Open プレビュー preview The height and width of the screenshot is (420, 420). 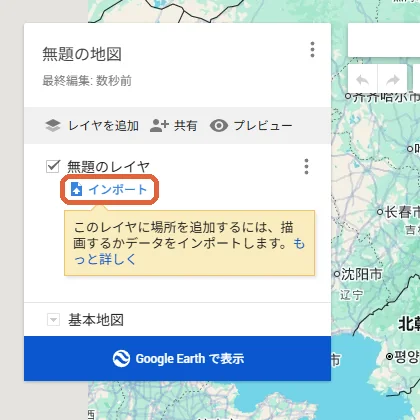point(251,126)
